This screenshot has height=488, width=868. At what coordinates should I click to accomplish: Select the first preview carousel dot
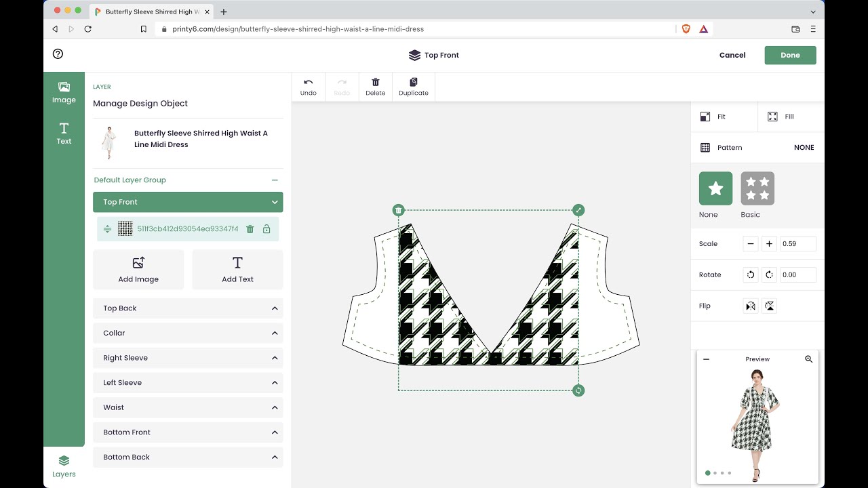point(708,473)
